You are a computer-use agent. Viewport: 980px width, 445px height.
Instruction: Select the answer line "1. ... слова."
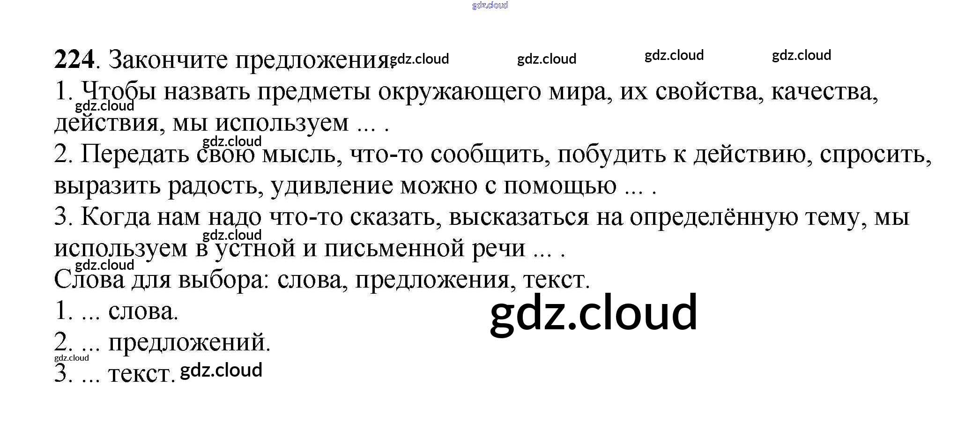coord(116,311)
